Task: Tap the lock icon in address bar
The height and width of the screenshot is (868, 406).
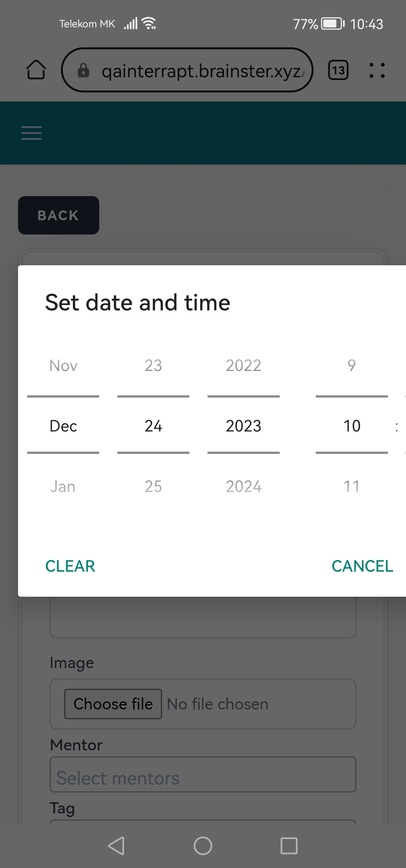Action: 83,70
